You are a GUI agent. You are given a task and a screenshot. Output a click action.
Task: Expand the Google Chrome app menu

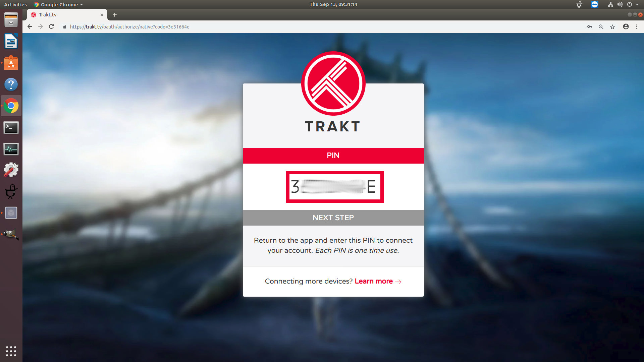pos(59,4)
